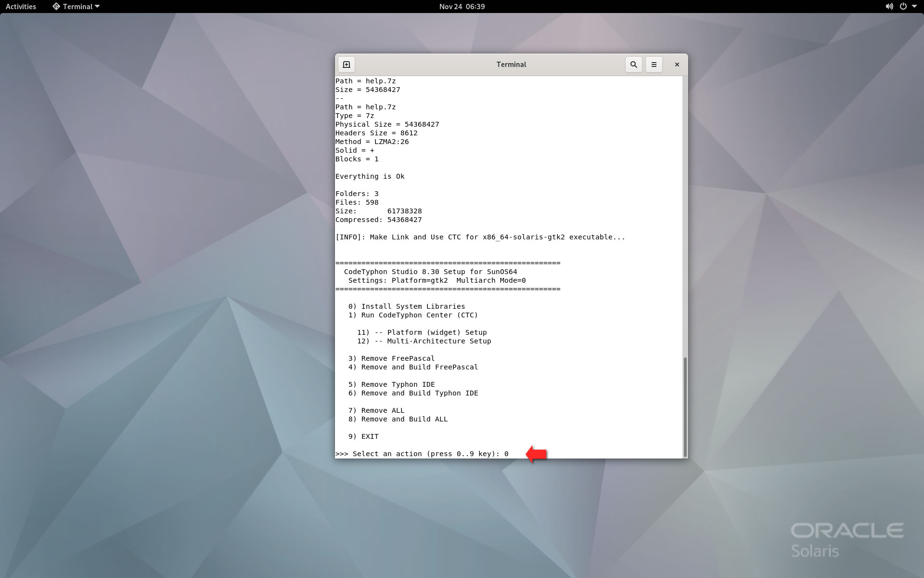924x578 pixels.
Task: Click '1) Run CodeTyphon Center (CTC)' line
Action: tap(413, 315)
